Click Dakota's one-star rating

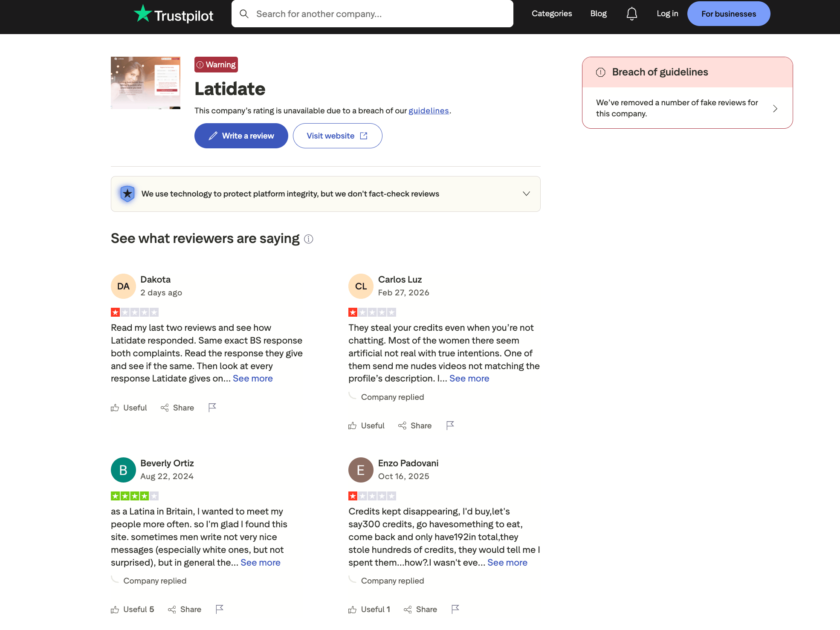(x=135, y=312)
